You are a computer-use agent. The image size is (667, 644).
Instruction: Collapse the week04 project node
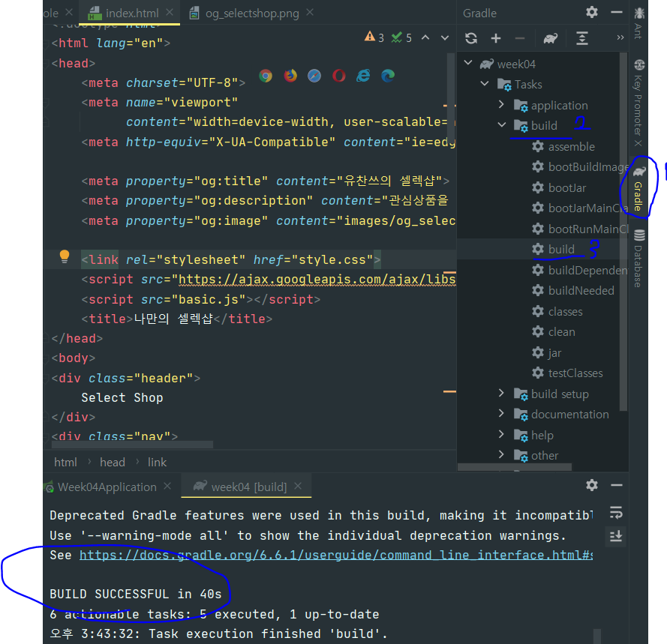coord(468,63)
